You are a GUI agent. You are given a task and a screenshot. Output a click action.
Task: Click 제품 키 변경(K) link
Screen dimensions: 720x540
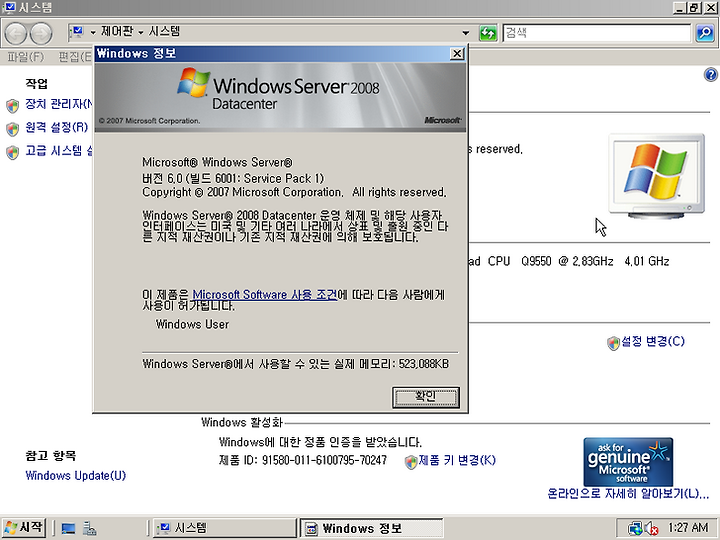pyautogui.click(x=457, y=460)
